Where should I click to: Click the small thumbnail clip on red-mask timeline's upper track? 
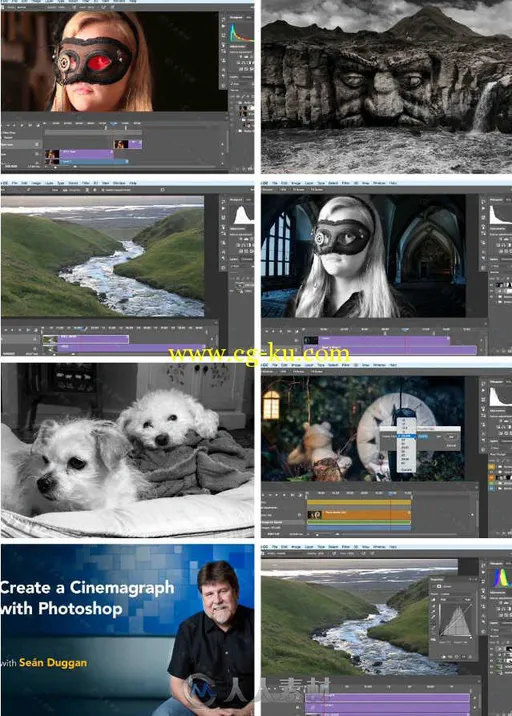(128, 144)
